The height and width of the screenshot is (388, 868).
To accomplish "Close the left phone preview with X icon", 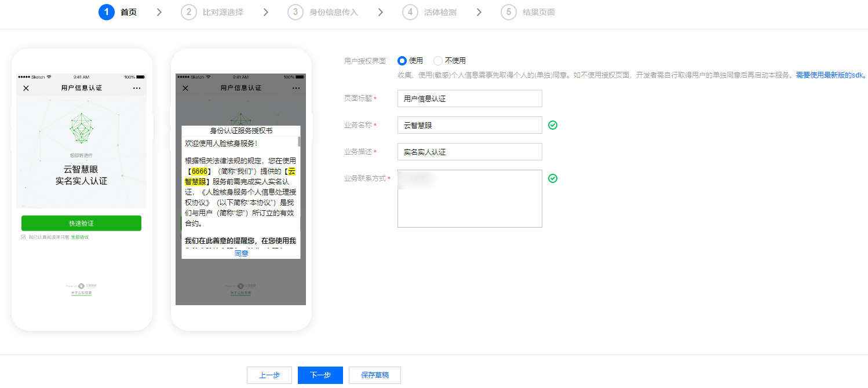I will pyautogui.click(x=25, y=88).
